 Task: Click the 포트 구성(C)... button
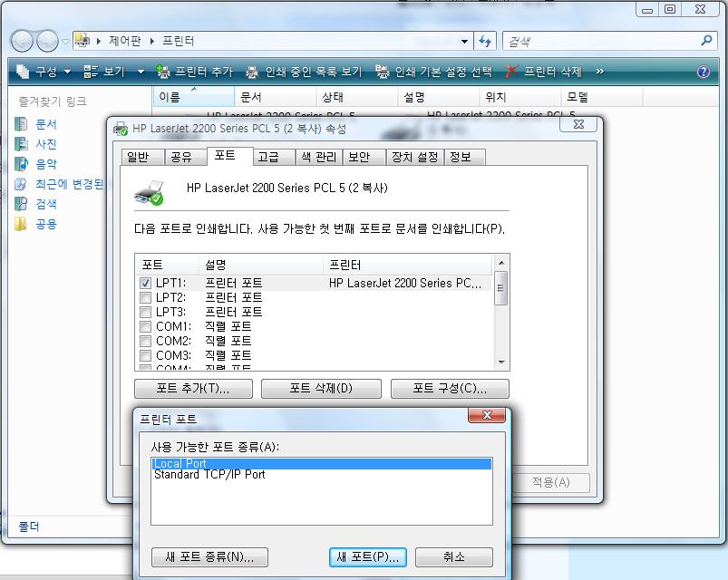(x=450, y=389)
